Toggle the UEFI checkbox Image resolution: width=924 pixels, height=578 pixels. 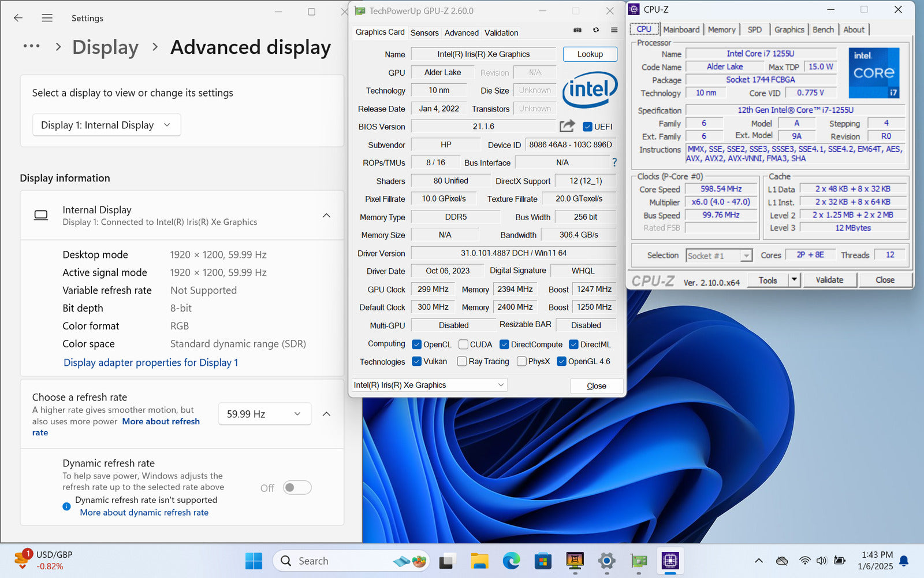point(587,127)
